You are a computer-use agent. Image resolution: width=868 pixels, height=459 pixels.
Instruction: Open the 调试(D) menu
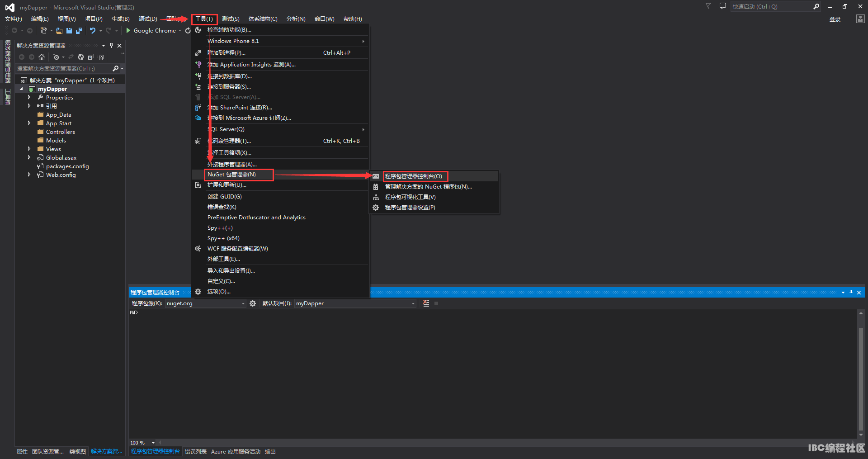pyautogui.click(x=148, y=19)
